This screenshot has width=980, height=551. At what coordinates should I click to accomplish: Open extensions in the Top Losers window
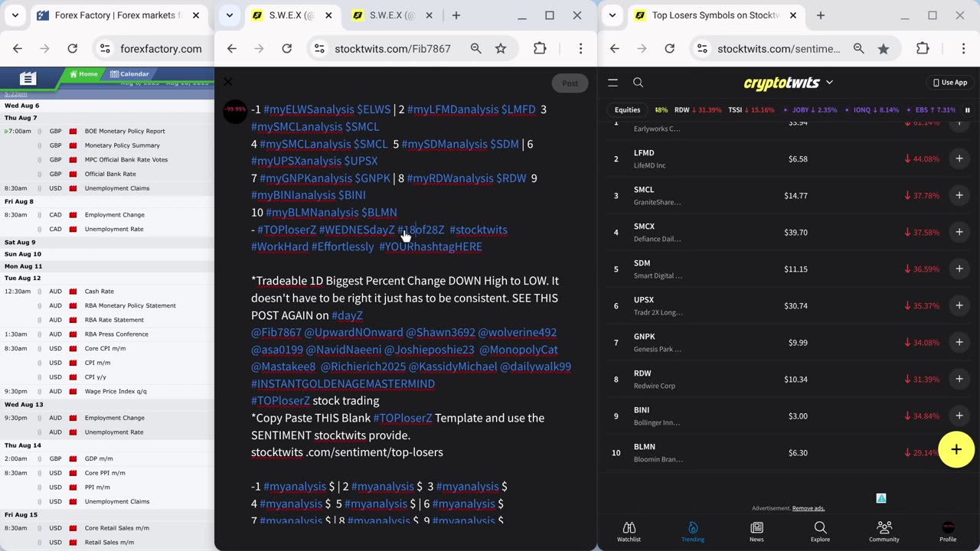(x=923, y=48)
